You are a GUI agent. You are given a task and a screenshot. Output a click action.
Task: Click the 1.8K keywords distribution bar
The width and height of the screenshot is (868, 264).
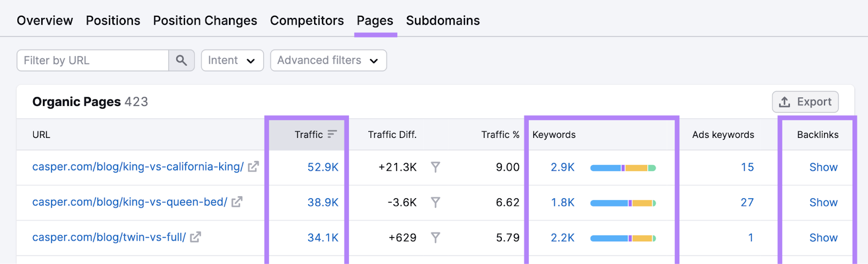pyautogui.click(x=623, y=203)
